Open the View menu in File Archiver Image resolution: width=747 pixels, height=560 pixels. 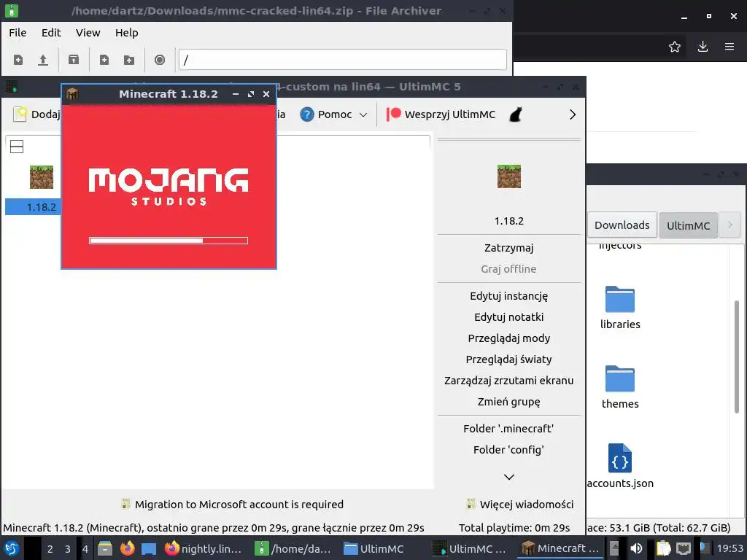(x=88, y=33)
